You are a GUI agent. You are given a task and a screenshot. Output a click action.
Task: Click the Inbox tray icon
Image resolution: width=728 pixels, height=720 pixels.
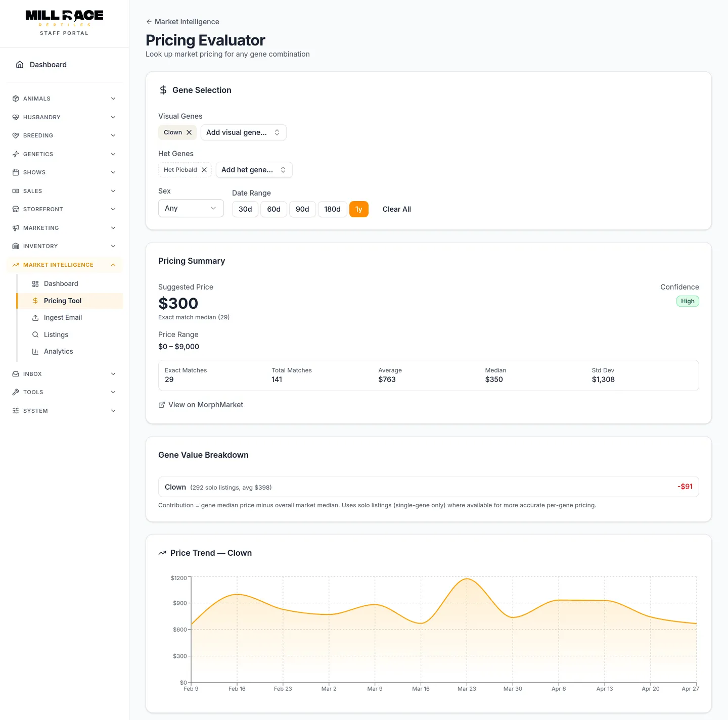pyautogui.click(x=16, y=374)
